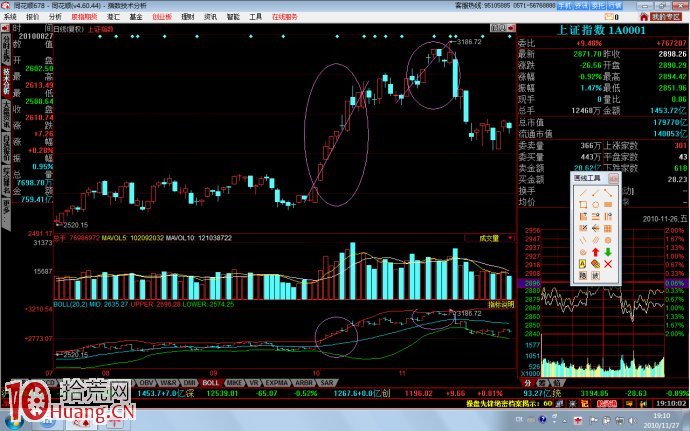
Task: Switch to the BOLL indicator tab
Action: tap(211, 383)
